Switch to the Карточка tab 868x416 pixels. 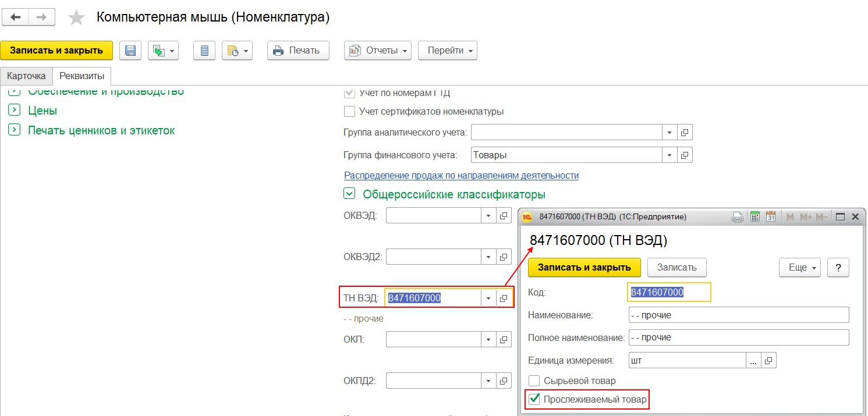click(x=26, y=76)
